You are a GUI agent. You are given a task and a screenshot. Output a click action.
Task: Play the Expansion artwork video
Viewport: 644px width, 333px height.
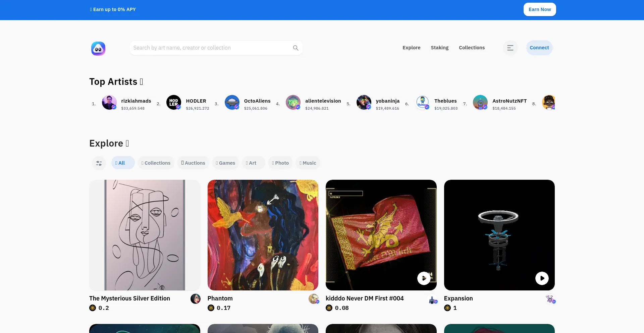(x=542, y=278)
